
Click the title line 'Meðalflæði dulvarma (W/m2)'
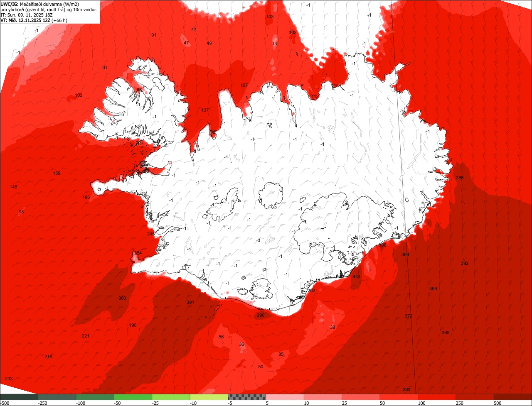click(49, 4)
